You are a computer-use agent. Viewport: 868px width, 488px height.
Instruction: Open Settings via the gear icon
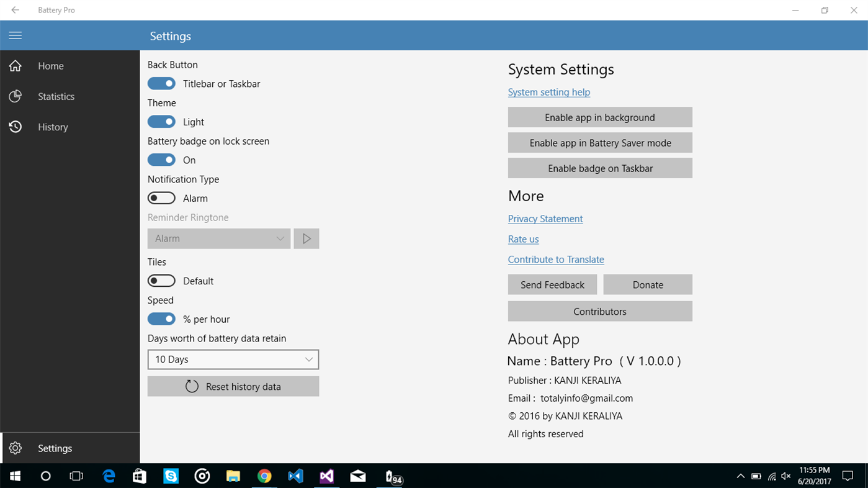15,448
